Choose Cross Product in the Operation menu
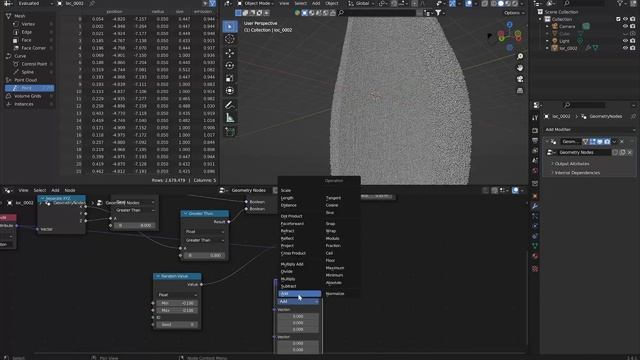 tap(293, 253)
